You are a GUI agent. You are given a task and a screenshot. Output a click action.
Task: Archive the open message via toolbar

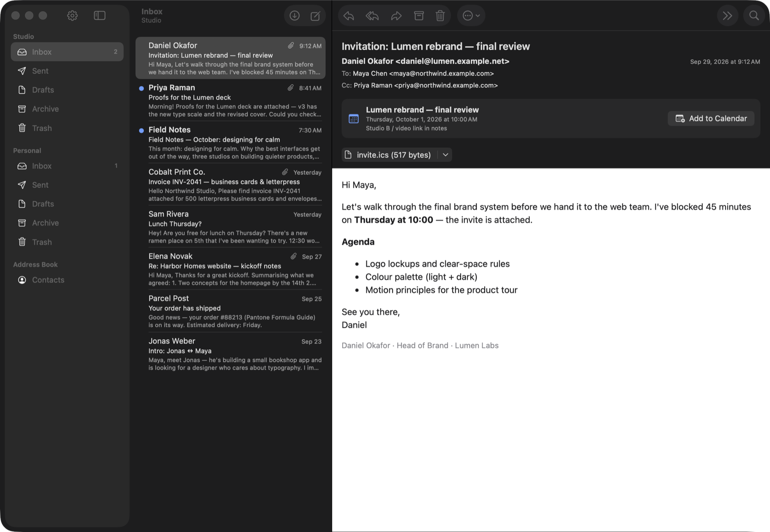tap(419, 16)
